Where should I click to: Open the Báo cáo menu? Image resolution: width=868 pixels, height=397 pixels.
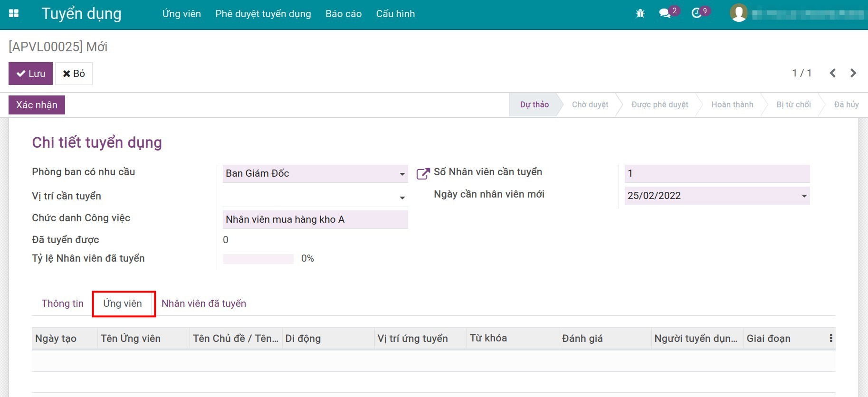point(343,14)
